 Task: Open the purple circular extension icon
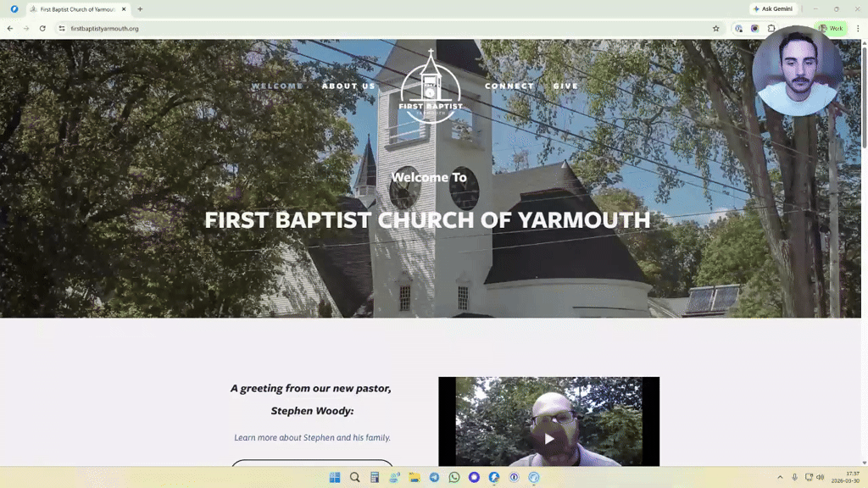(754, 28)
